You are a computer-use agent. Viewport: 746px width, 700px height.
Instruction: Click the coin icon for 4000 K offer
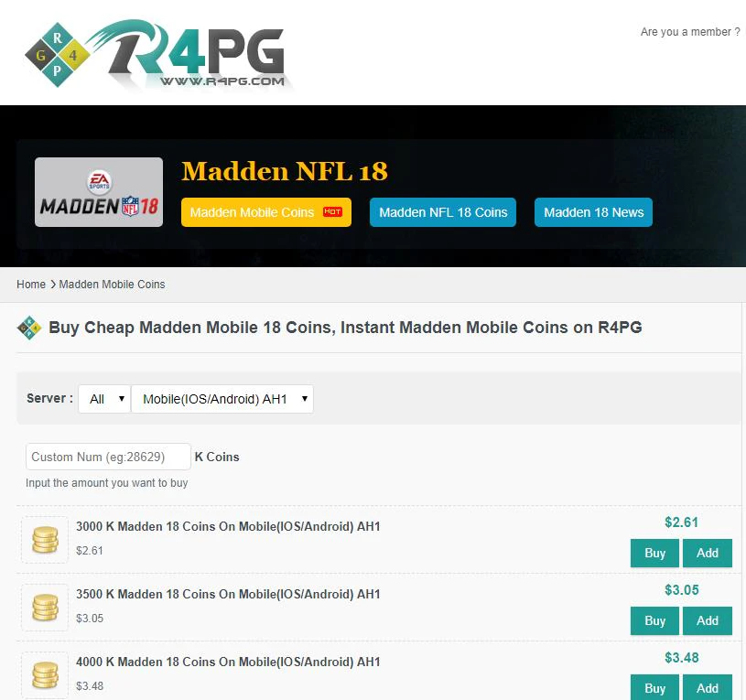pos(45,675)
